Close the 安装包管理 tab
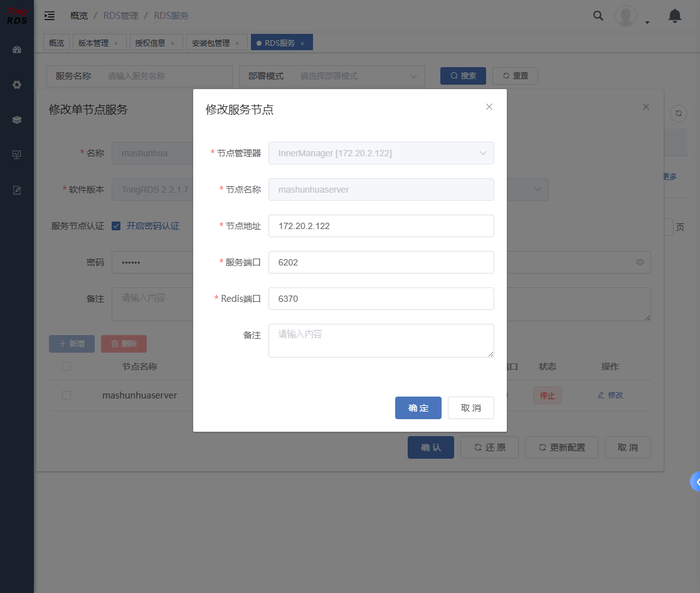This screenshot has width=700, height=593. 237,43
